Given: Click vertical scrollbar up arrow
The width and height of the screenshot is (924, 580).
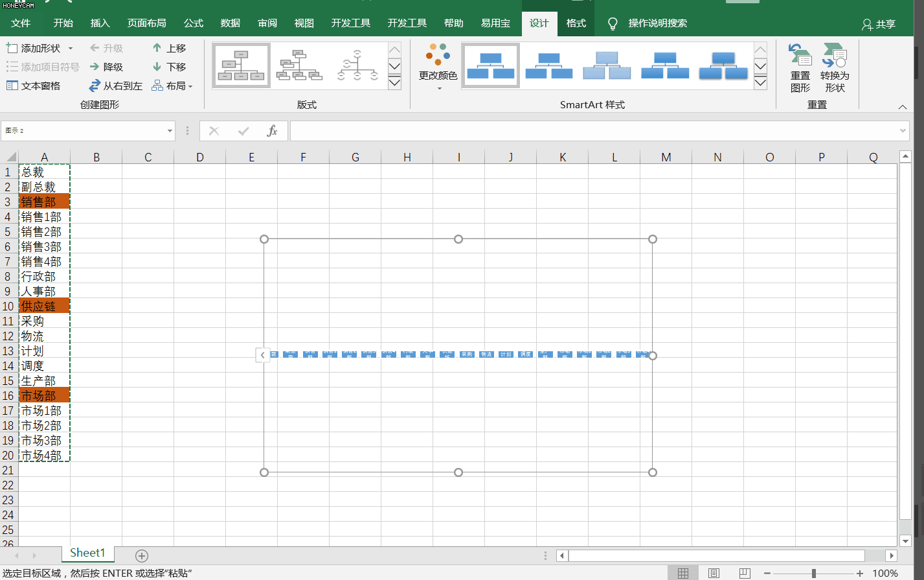Looking at the screenshot, I should [x=906, y=156].
